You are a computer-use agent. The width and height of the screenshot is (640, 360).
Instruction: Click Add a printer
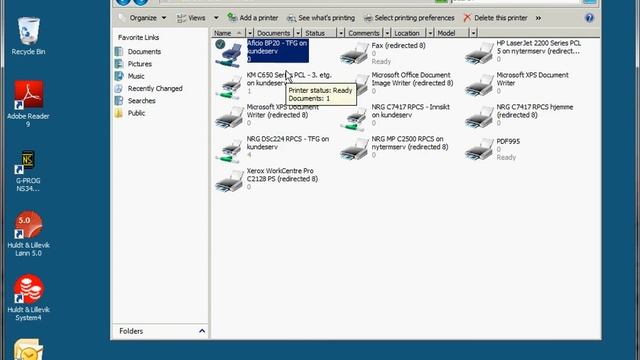tap(253, 18)
